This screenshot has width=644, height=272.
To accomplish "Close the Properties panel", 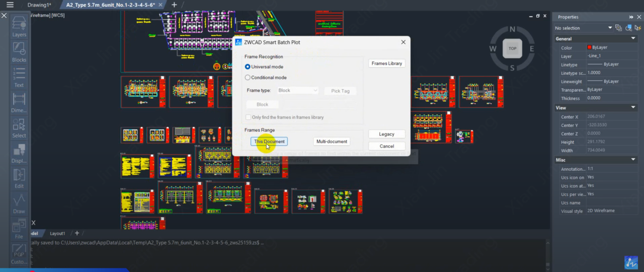I will pos(638,17).
